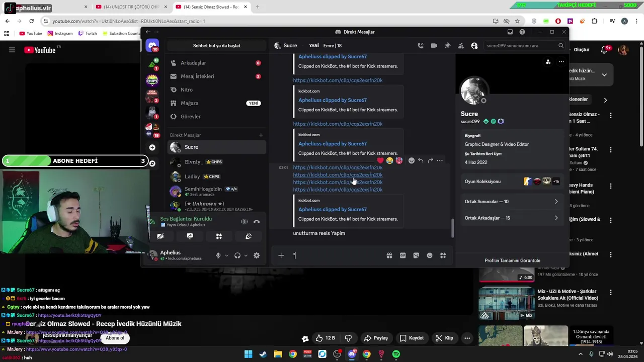Viewport: 644px width, 362px height.
Task: Deafen Discord headphones
Action: pyautogui.click(x=237, y=256)
